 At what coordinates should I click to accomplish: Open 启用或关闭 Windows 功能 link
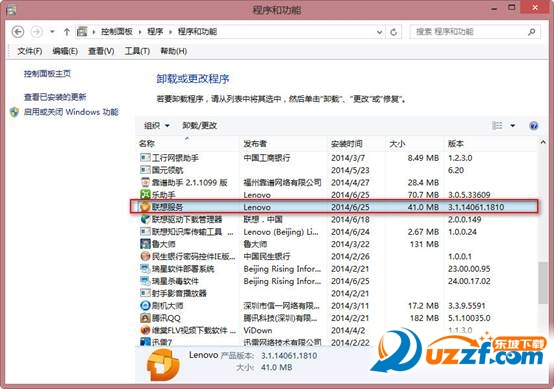click(71, 112)
